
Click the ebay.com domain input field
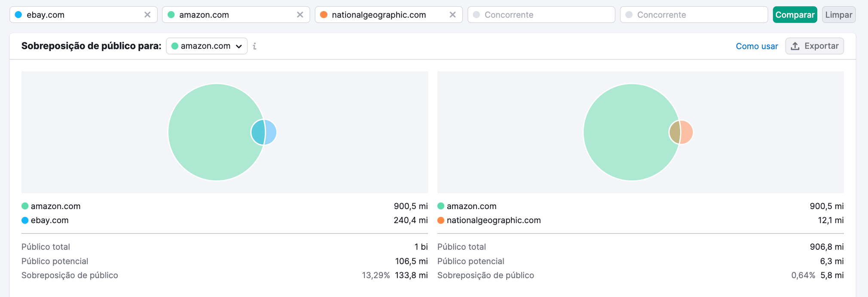(x=83, y=15)
